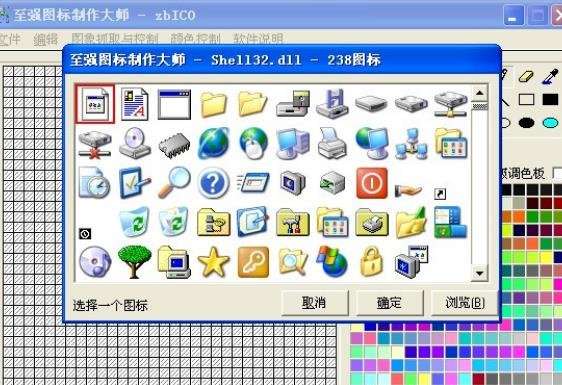Click the icon list scroll-down arrow
Viewport: 562px width, 385px height.
coord(480,274)
